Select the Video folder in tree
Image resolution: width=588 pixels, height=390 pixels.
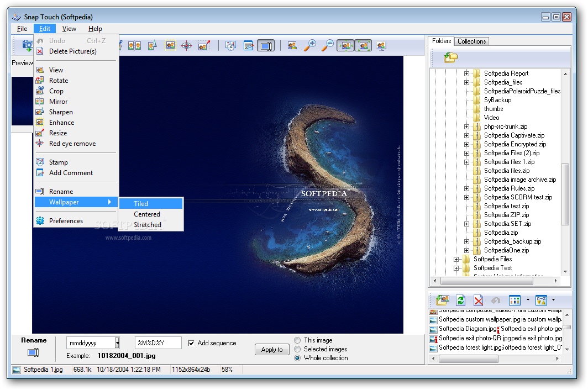(491, 118)
